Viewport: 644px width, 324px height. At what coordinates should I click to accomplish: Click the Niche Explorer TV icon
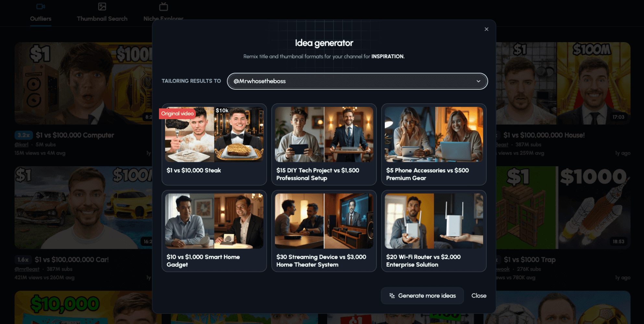point(164,6)
